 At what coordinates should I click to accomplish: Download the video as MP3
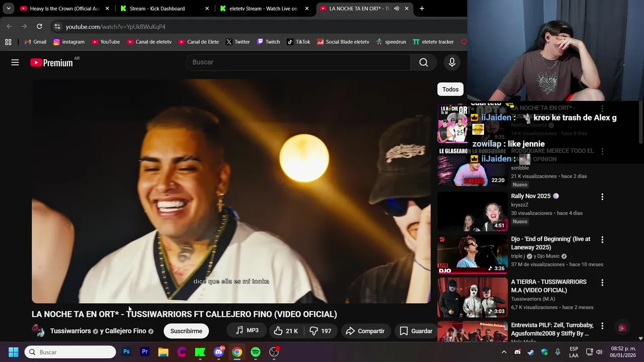(x=247, y=330)
